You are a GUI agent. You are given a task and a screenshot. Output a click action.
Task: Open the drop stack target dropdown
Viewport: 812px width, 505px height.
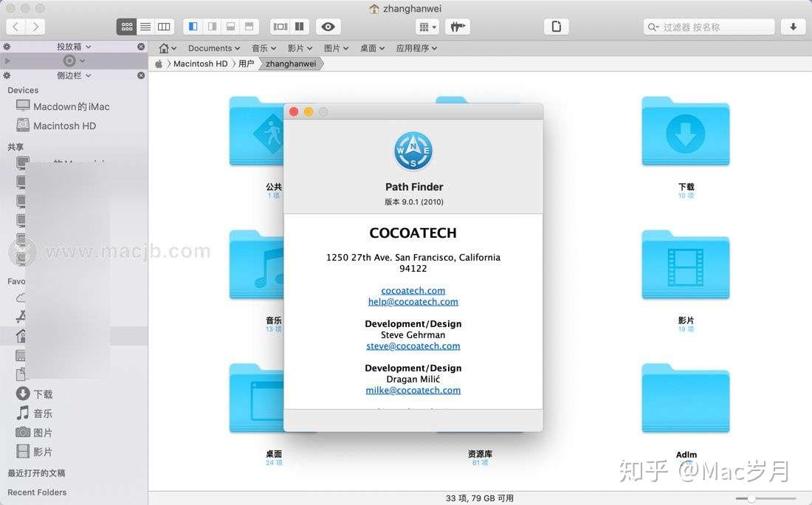[74, 61]
